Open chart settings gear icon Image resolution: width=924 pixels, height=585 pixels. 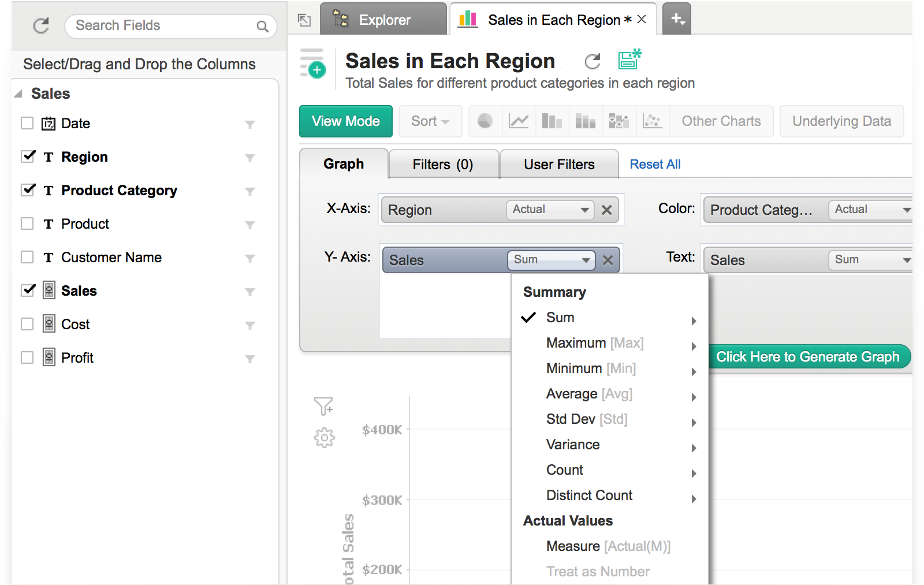324,438
